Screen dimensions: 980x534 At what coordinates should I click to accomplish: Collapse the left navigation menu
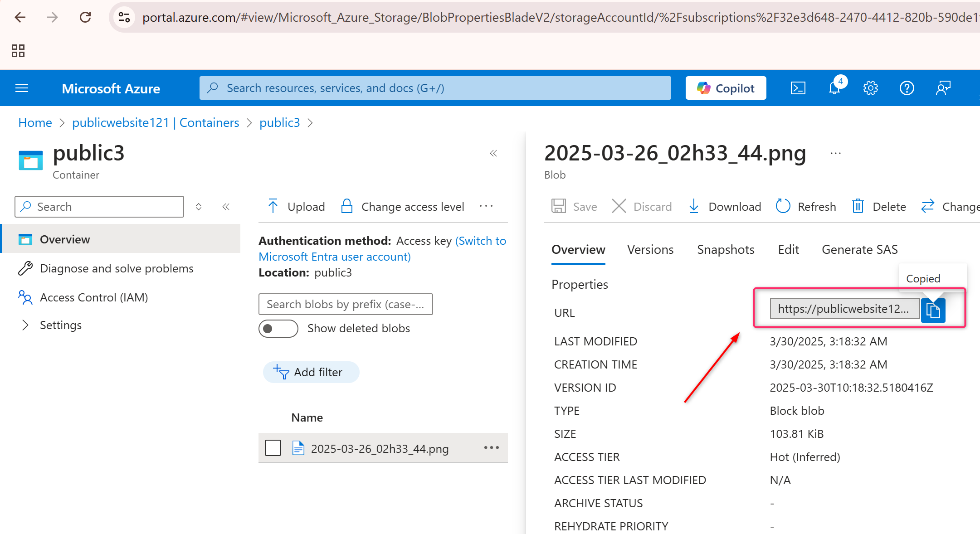(x=226, y=207)
